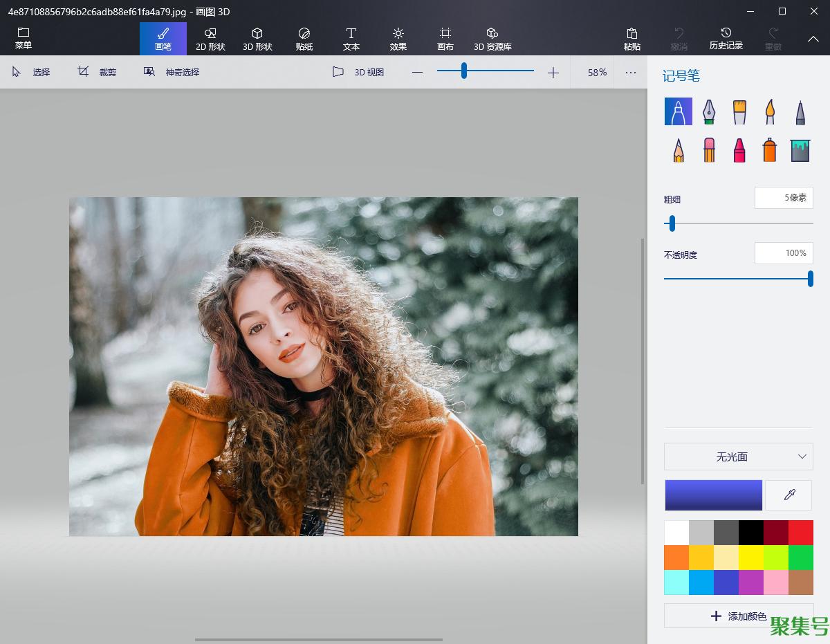Choose the watercolor brush
This screenshot has height=644, width=830.
[x=770, y=111]
